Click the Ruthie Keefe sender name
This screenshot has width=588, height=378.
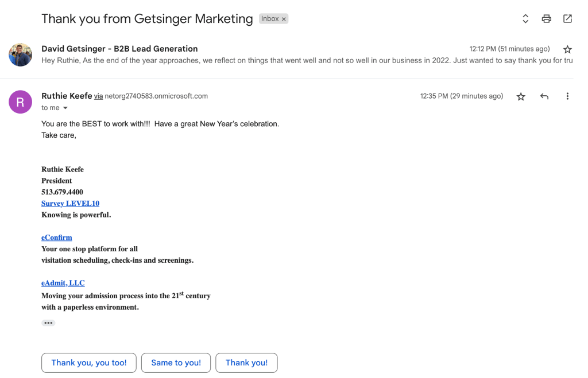[67, 96]
